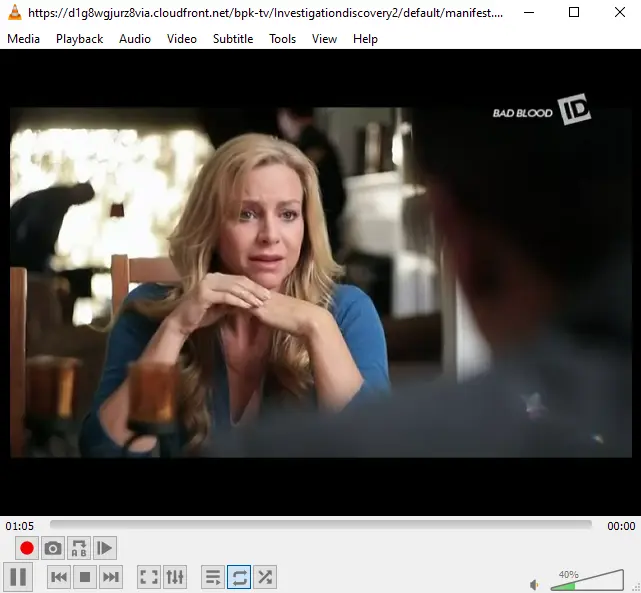Open the Media menu
641x593 pixels.
(24, 39)
